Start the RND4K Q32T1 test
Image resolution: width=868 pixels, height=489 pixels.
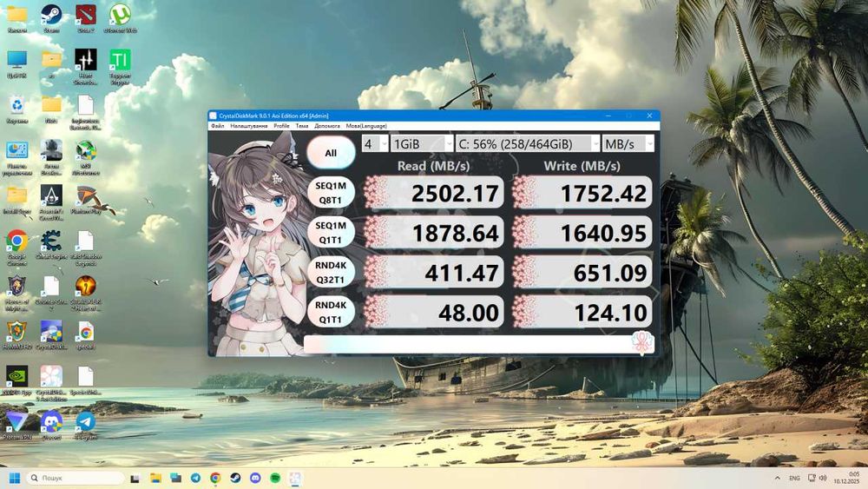pyautogui.click(x=331, y=273)
